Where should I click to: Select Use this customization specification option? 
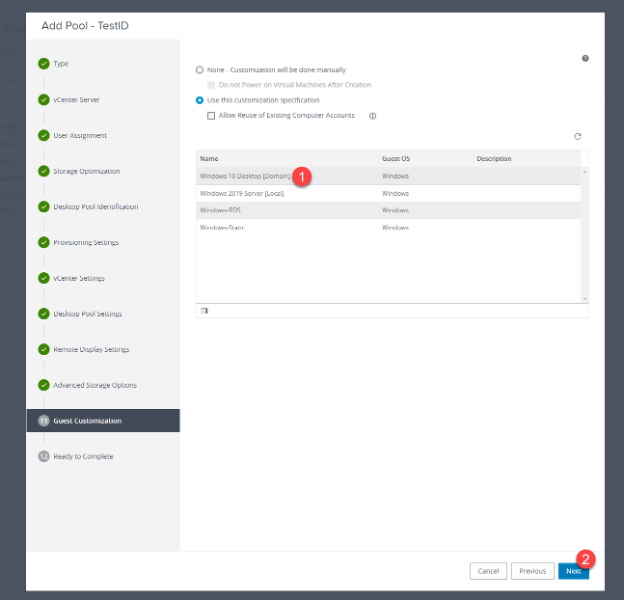(x=199, y=100)
